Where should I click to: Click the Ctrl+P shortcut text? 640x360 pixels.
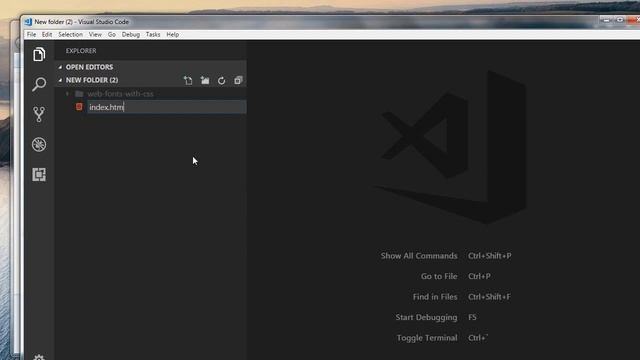[479, 276]
